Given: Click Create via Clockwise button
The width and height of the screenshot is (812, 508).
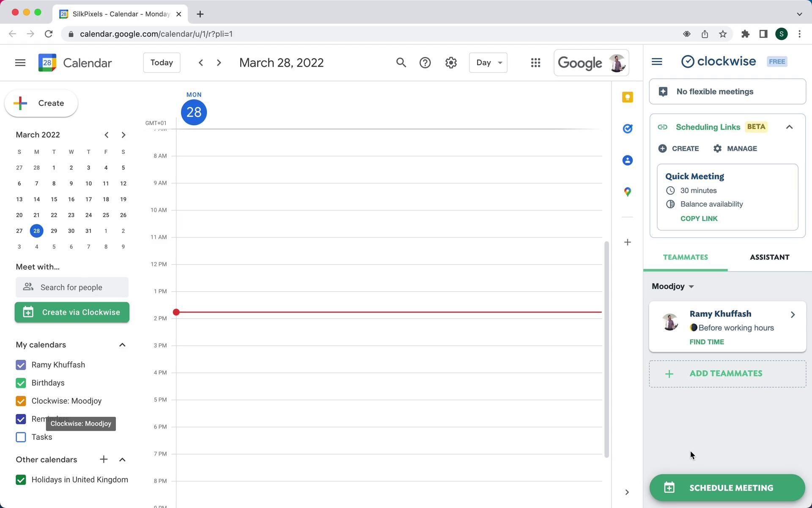Looking at the screenshot, I should 72,312.
